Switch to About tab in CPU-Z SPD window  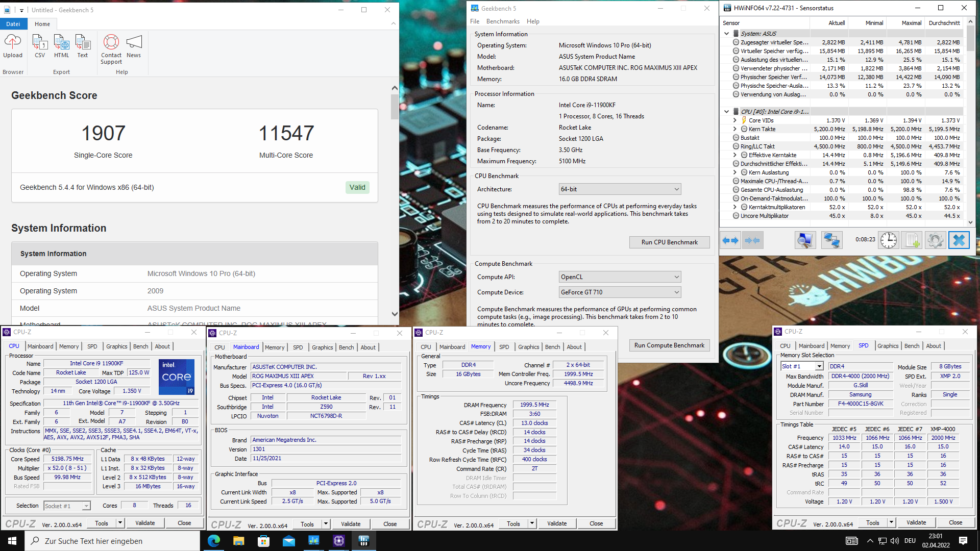pos(934,346)
